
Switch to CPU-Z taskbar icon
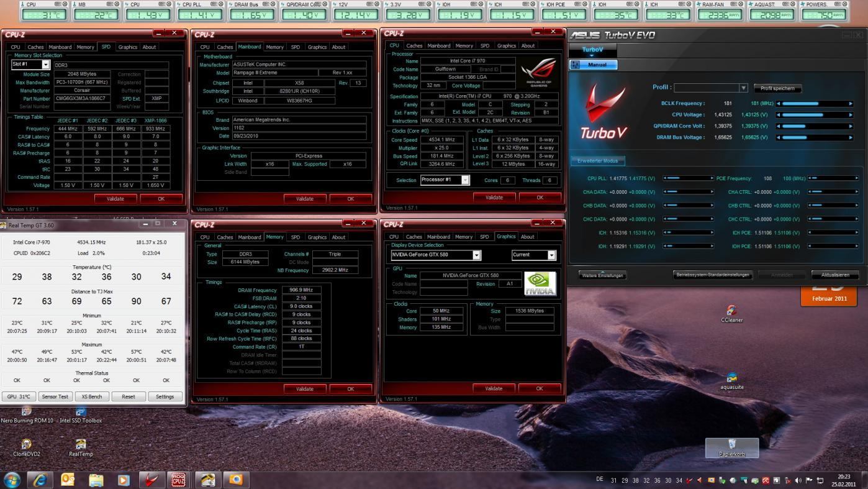(179, 480)
